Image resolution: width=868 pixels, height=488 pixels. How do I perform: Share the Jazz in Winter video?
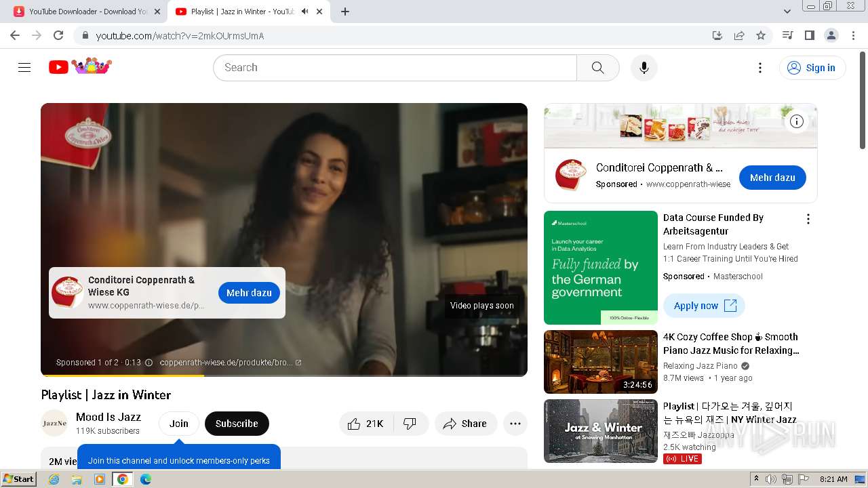[465, 424]
